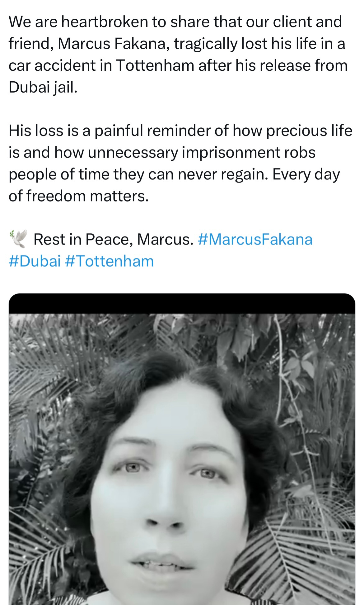Screen dimensions: 364x605
Task: Open the #MarcusFakana hashtag
Action: (255, 239)
